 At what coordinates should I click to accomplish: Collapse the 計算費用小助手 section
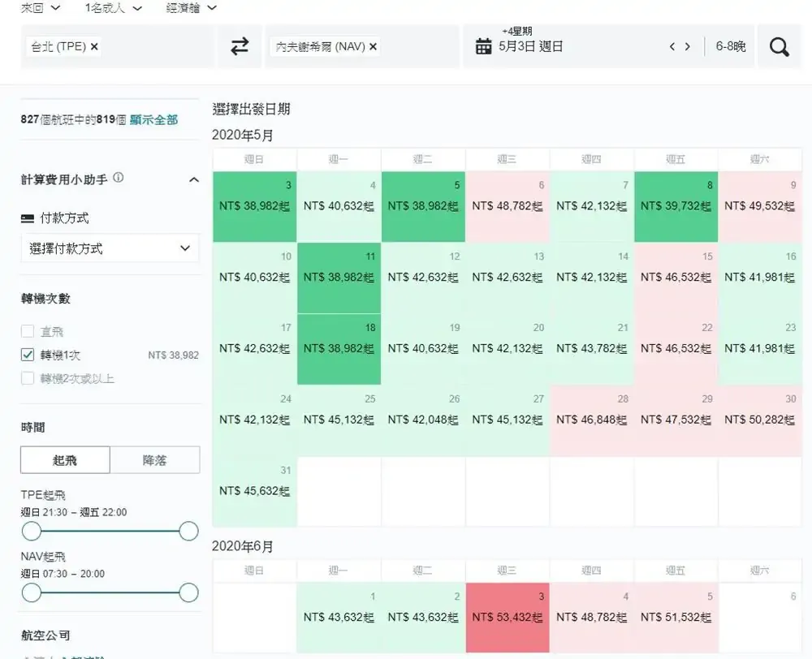194,179
